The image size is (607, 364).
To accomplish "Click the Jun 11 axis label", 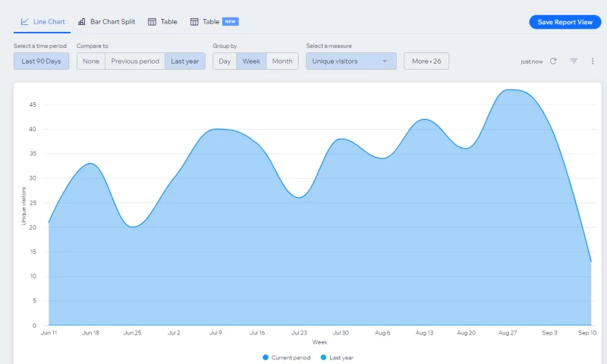I will (x=49, y=333).
